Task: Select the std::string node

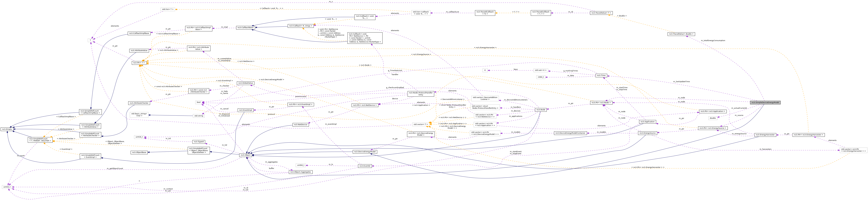Action: [x=199, y=116]
